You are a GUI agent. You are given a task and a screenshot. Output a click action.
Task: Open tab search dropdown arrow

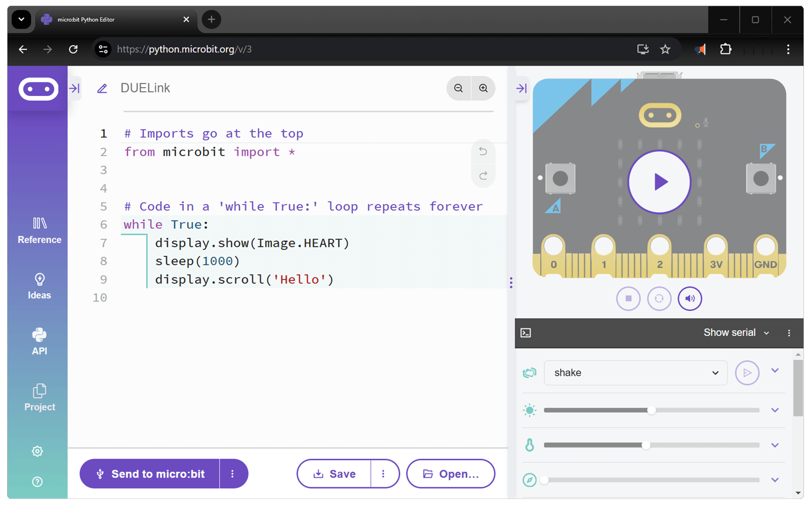pyautogui.click(x=21, y=20)
